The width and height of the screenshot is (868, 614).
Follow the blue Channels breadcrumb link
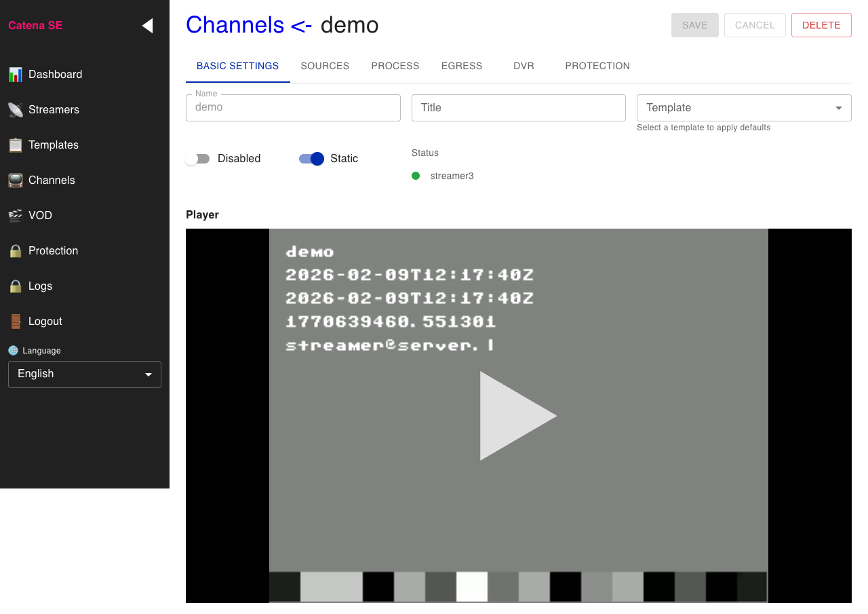pos(235,25)
